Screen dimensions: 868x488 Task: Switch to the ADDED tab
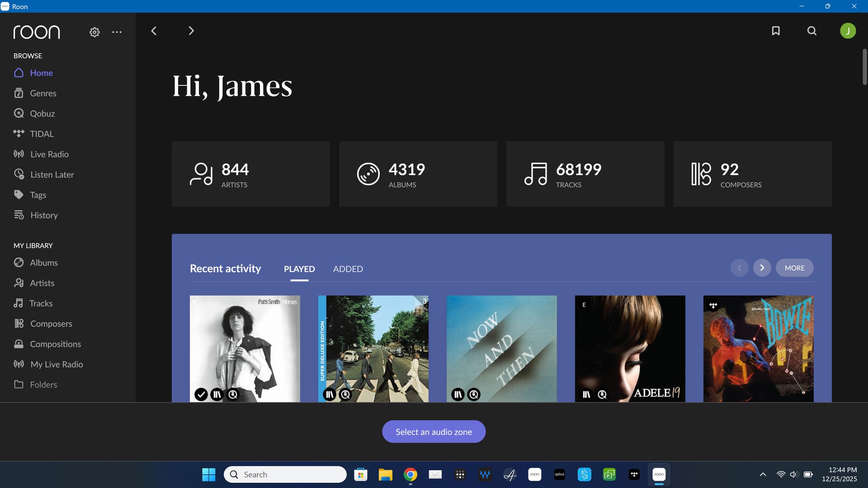(x=348, y=269)
